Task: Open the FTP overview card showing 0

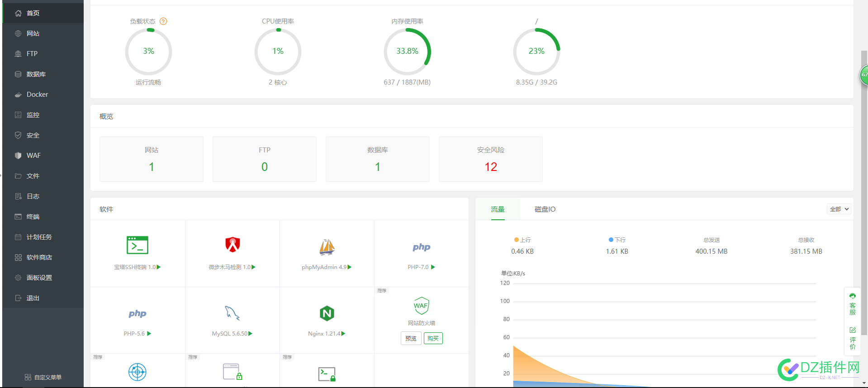Action: pyautogui.click(x=265, y=159)
